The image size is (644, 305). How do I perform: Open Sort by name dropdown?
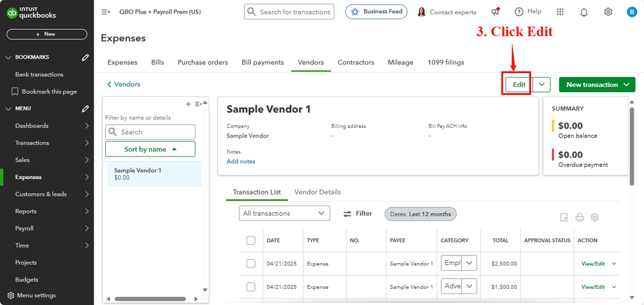150,149
